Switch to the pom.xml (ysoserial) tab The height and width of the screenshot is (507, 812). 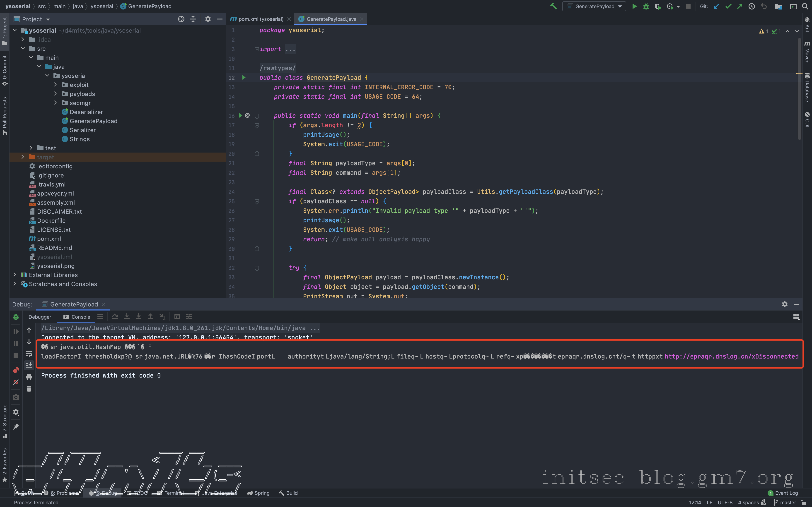tap(260, 19)
